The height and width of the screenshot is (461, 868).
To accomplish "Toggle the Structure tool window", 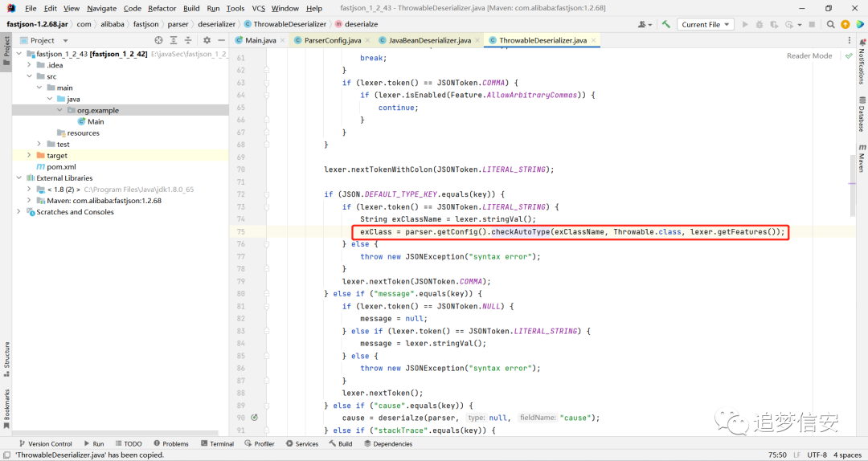I will [6, 359].
